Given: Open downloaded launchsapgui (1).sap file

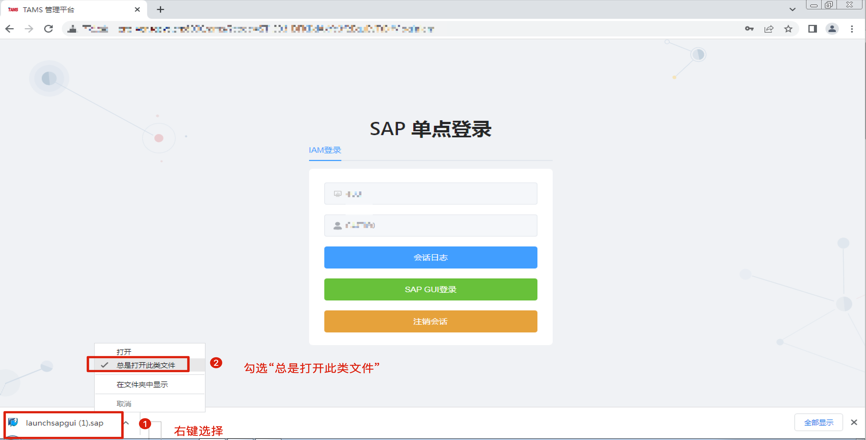Looking at the screenshot, I should 64,423.
